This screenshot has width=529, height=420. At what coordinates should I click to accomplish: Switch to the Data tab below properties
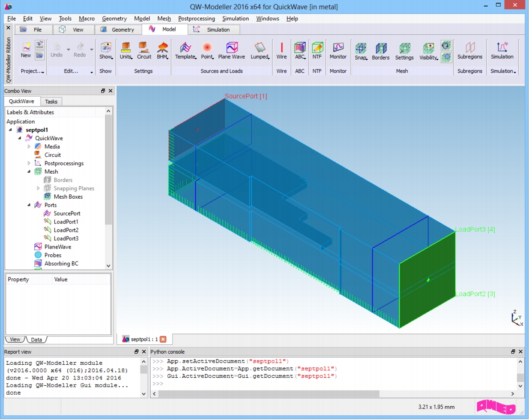[37, 339]
